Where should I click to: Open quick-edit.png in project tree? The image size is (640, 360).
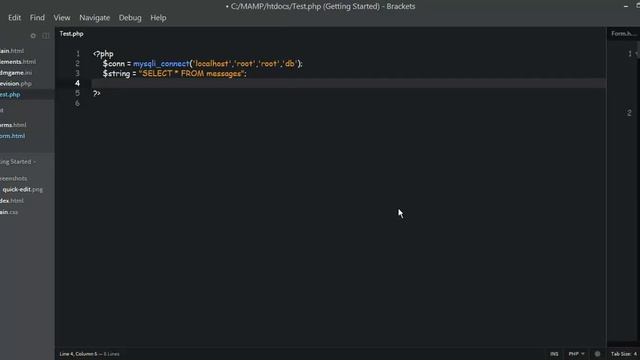pos(22,189)
